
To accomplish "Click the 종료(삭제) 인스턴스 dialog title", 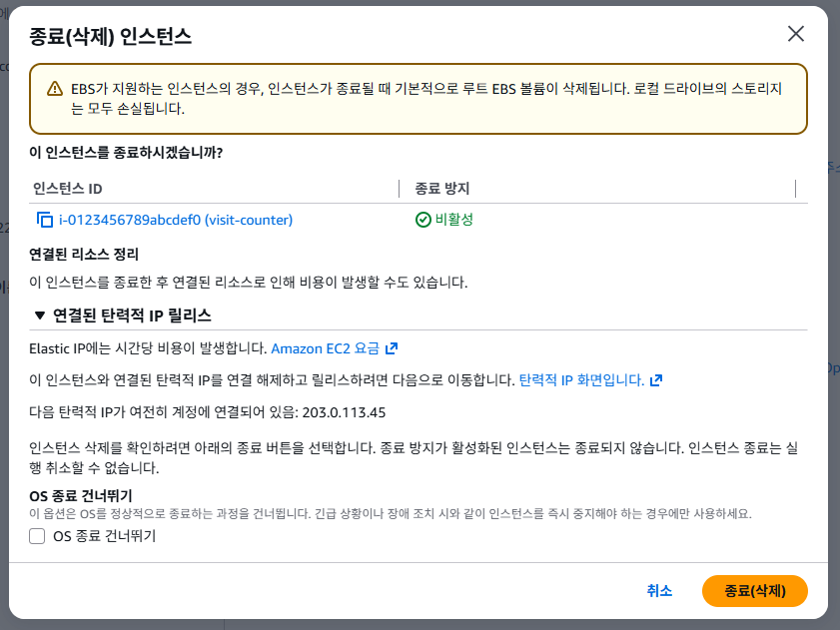I will (110, 36).
